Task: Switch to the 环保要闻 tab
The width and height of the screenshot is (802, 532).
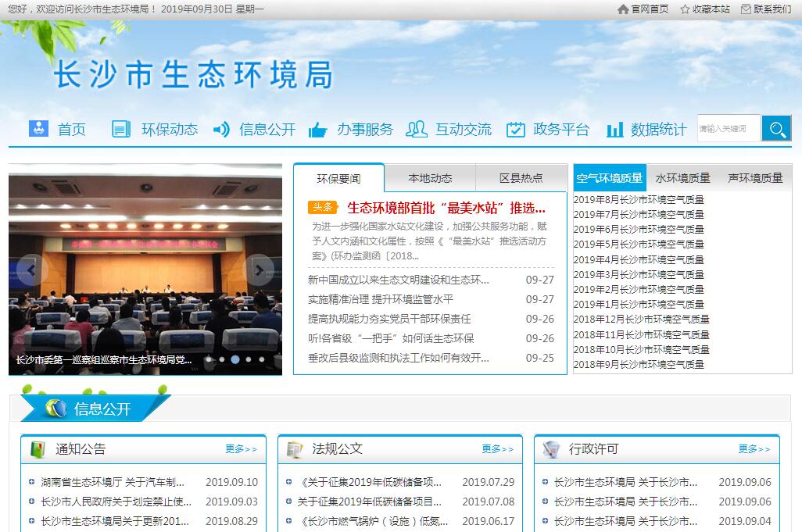Action: pos(338,178)
